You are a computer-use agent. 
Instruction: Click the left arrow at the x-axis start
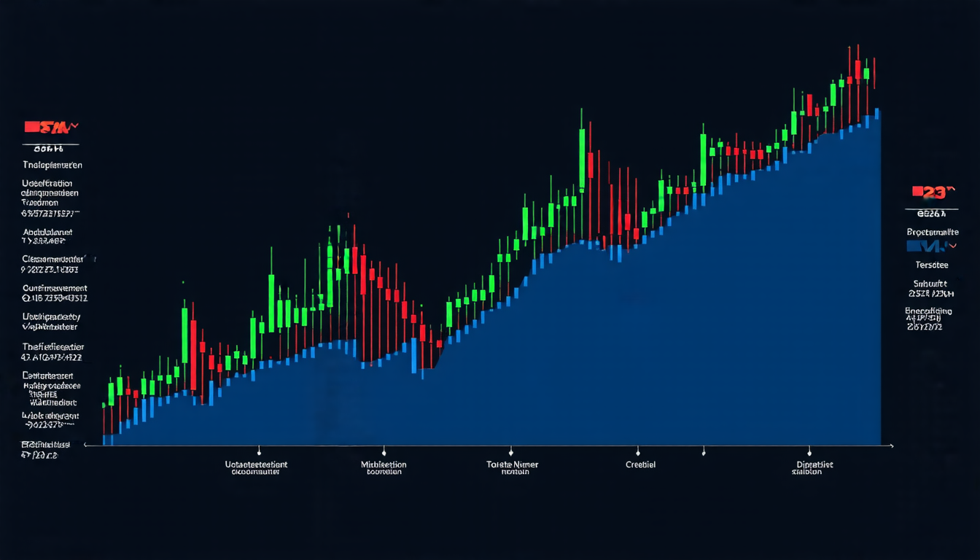tap(87, 444)
